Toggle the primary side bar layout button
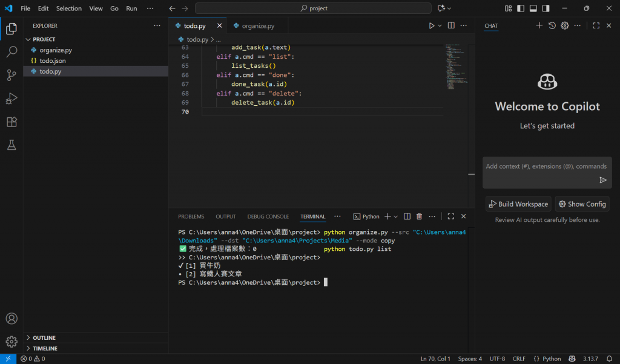The height and width of the screenshot is (364, 620). click(x=520, y=8)
